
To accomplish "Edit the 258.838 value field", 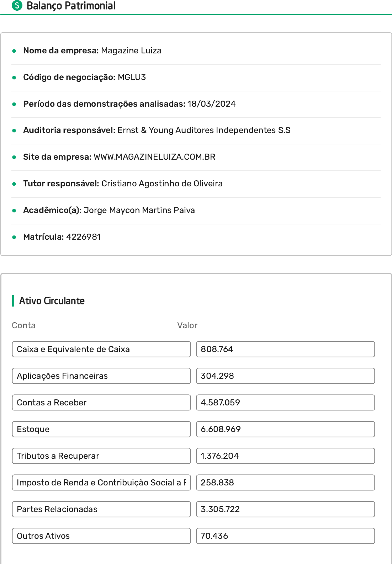I will coord(285,483).
